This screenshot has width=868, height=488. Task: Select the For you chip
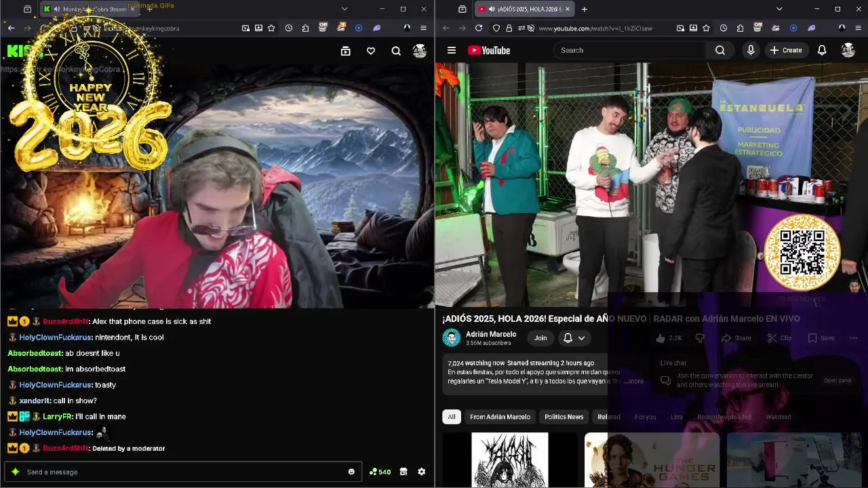[x=646, y=417]
